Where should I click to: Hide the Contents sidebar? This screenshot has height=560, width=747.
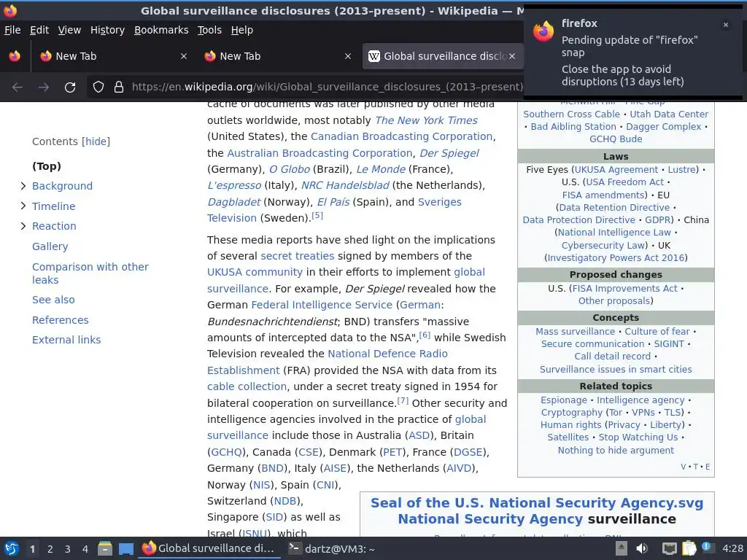[x=96, y=141]
